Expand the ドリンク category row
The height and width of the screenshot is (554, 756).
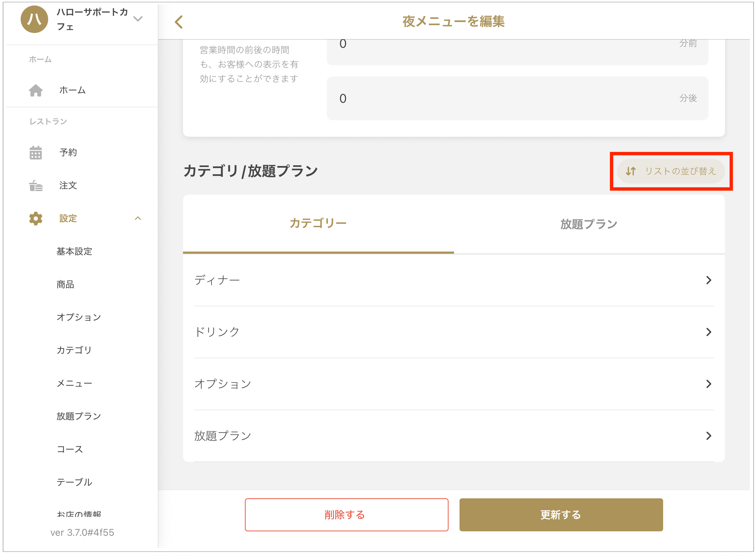pyautogui.click(x=453, y=332)
